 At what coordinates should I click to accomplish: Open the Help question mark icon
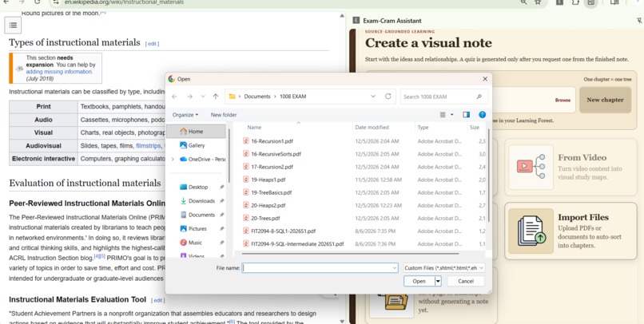pos(482,115)
